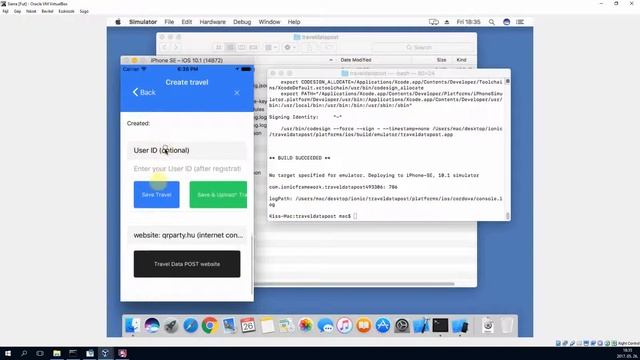Screen dimensions: 640x360
Task: Open the Travel Data POST website button
Action: point(187,264)
